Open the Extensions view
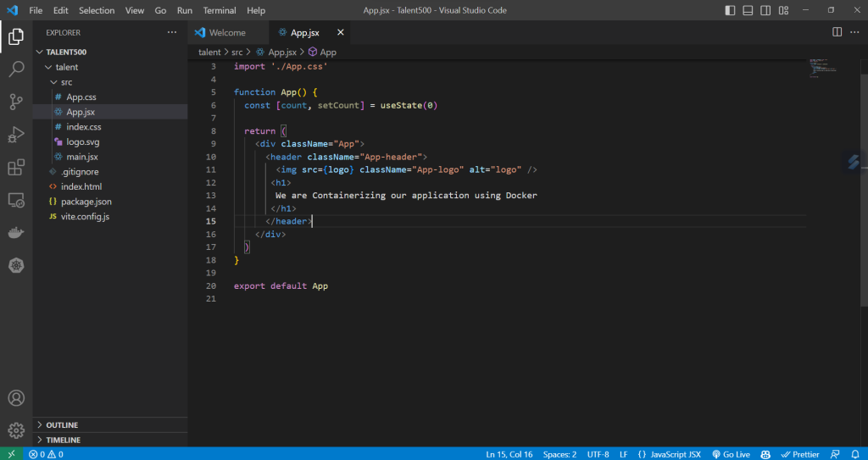Image resolution: width=868 pixels, height=460 pixels. click(x=16, y=168)
